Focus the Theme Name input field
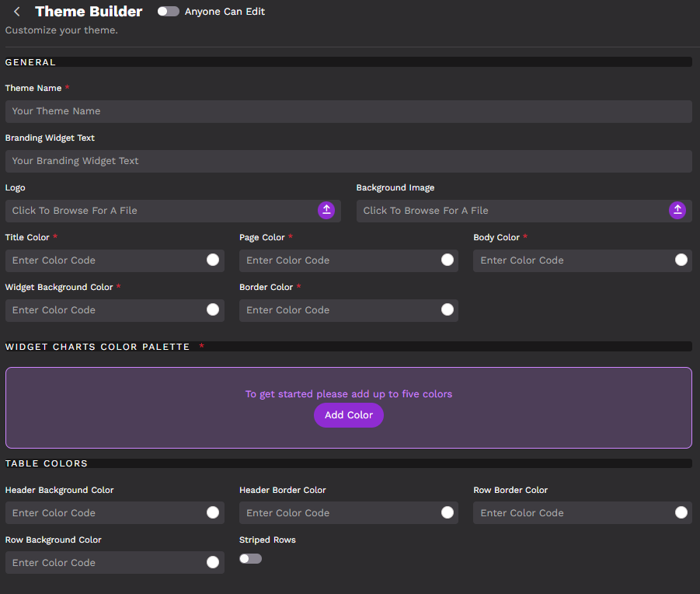The image size is (700, 594). tap(349, 111)
